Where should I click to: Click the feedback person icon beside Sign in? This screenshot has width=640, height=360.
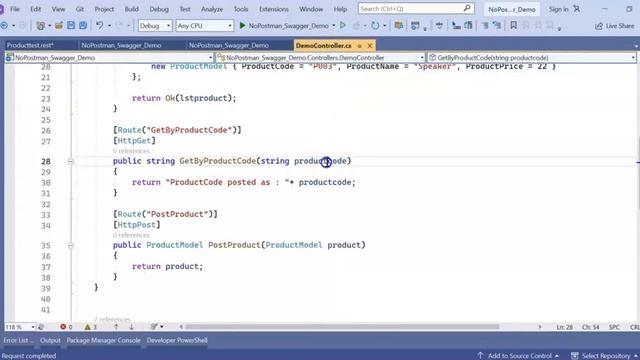click(576, 9)
